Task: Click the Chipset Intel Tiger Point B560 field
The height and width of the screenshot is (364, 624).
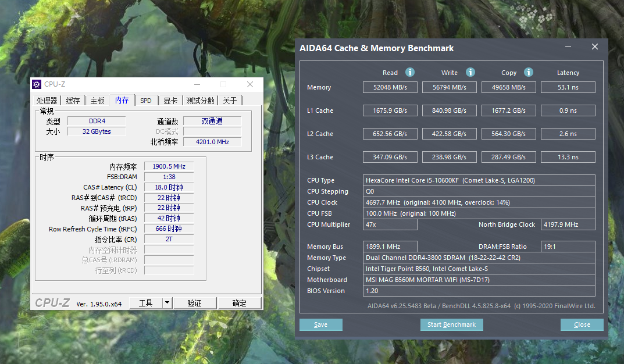Action: pyautogui.click(x=479, y=269)
